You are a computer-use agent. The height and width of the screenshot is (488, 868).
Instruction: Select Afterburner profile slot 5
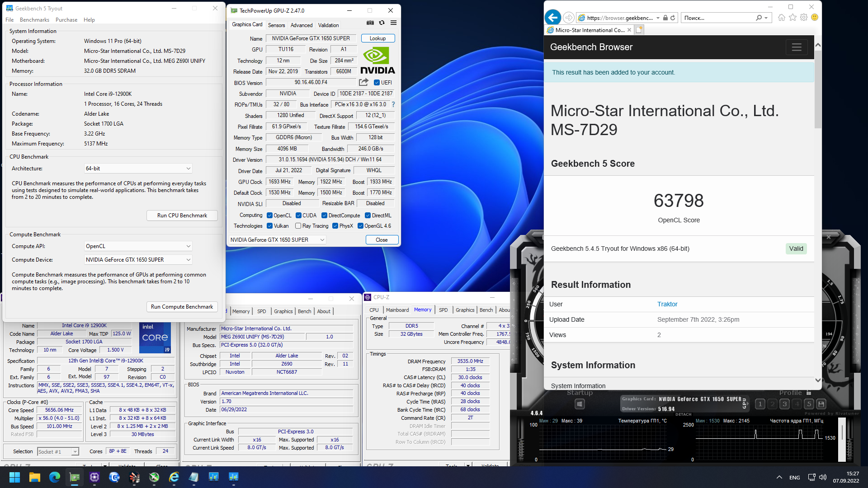coord(809,404)
